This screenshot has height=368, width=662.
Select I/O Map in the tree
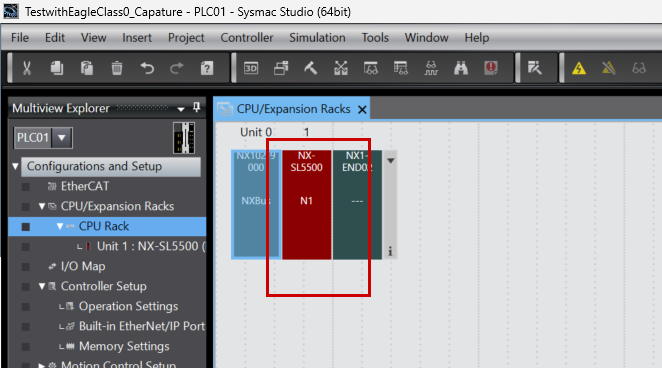83,266
